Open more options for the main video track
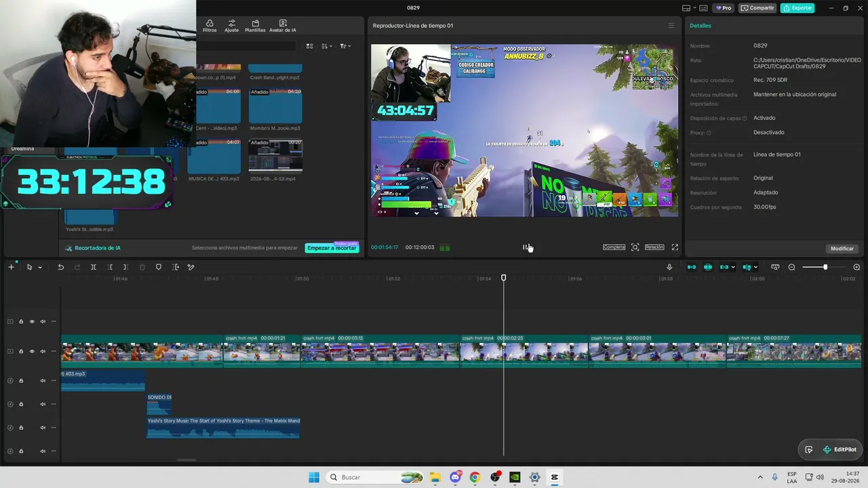Viewport: 868px width, 488px height. 54,351
